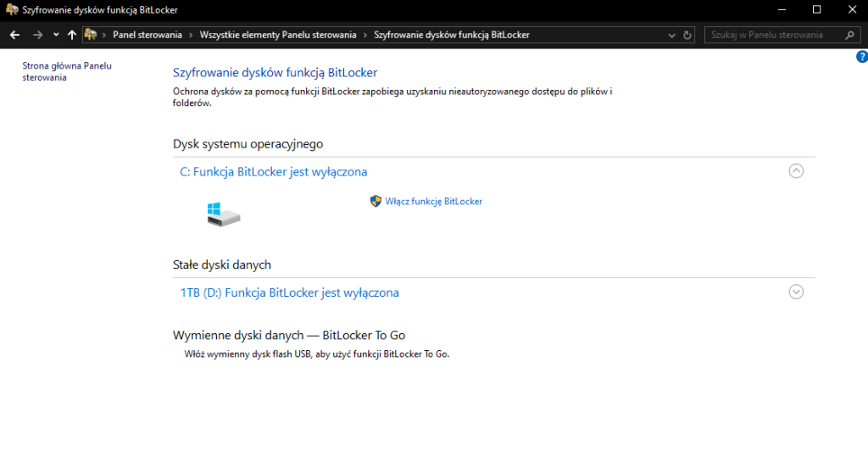Image resolution: width=868 pixels, height=468 pixels.
Task: Click the 'Szyfrowanie dysków funkcją BitLocker' page heading
Action: [275, 73]
